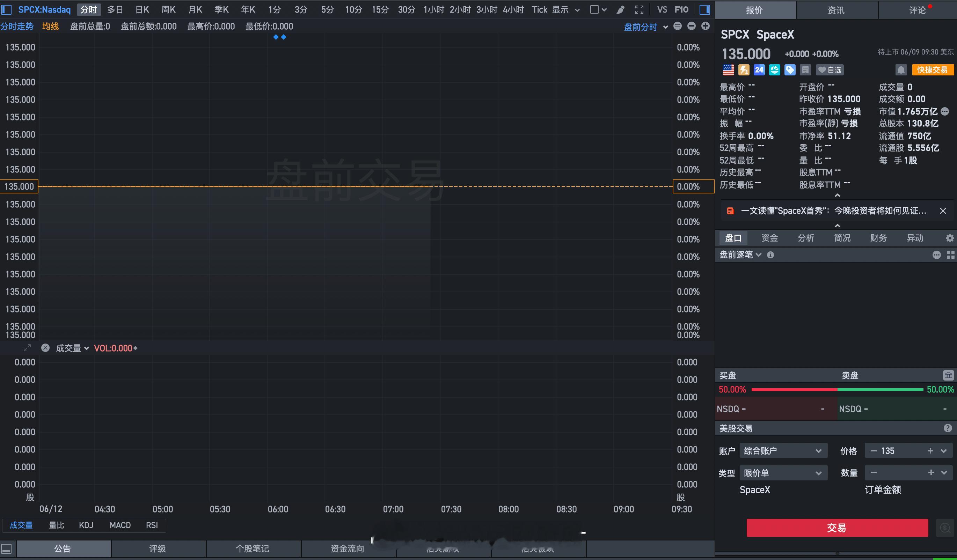957x560 pixels.
Task: Select the 量比 indicator
Action: pyautogui.click(x=56, y=525)
